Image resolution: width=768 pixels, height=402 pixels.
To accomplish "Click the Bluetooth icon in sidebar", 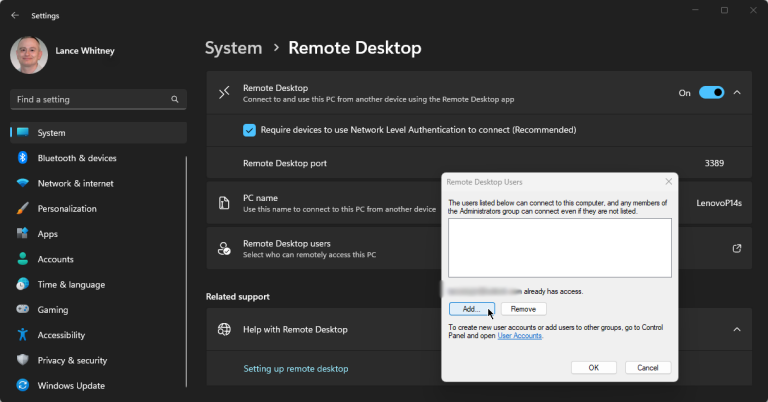I will (23, 158).
